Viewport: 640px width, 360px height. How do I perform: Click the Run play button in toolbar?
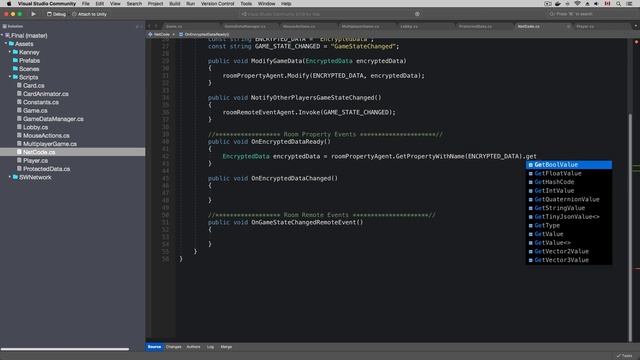[33, 14]
